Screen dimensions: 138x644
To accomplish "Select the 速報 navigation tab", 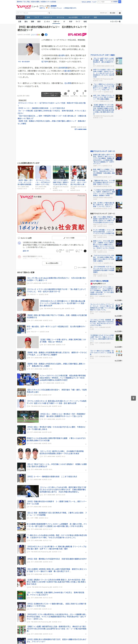I will coord(28,17).
